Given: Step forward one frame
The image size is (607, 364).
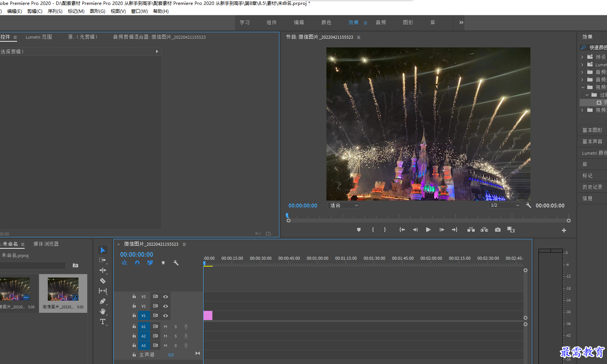Looking at the screenshot, I should 442,230.
